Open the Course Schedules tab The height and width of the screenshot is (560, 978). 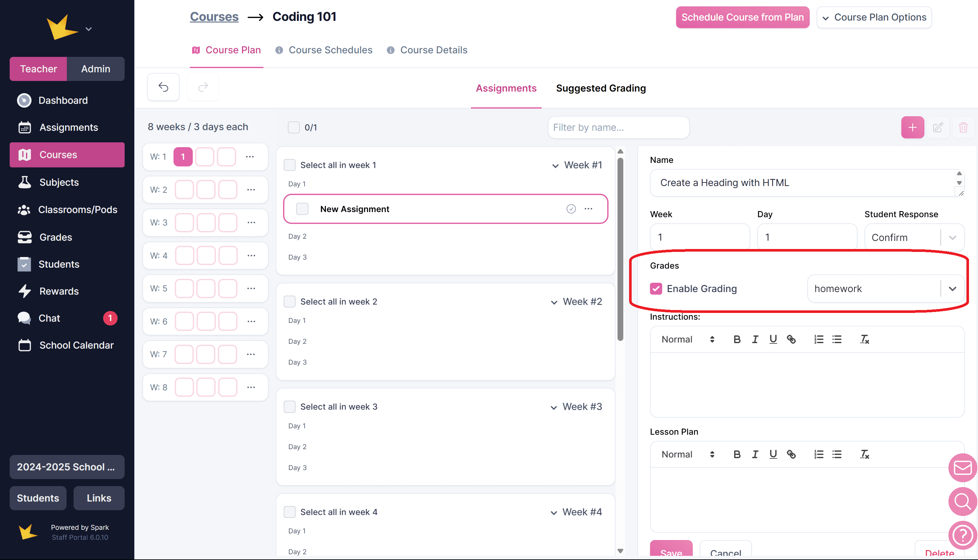330,50
